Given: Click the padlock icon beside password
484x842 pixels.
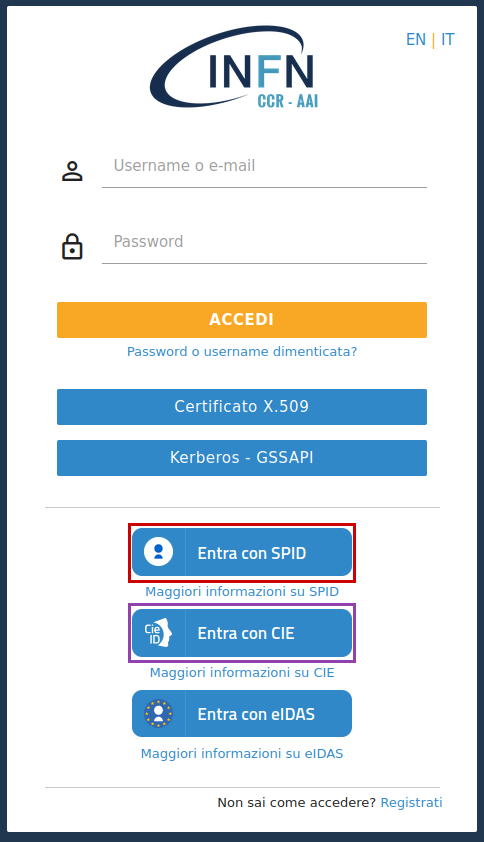Looking at the screenshot, I should (72, 246).
